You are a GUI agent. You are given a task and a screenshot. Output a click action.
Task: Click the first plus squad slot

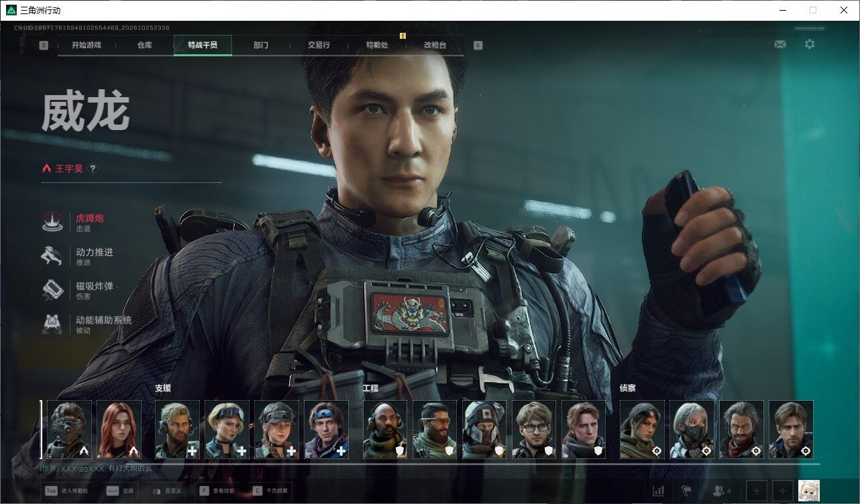click(x=757, y=491)
